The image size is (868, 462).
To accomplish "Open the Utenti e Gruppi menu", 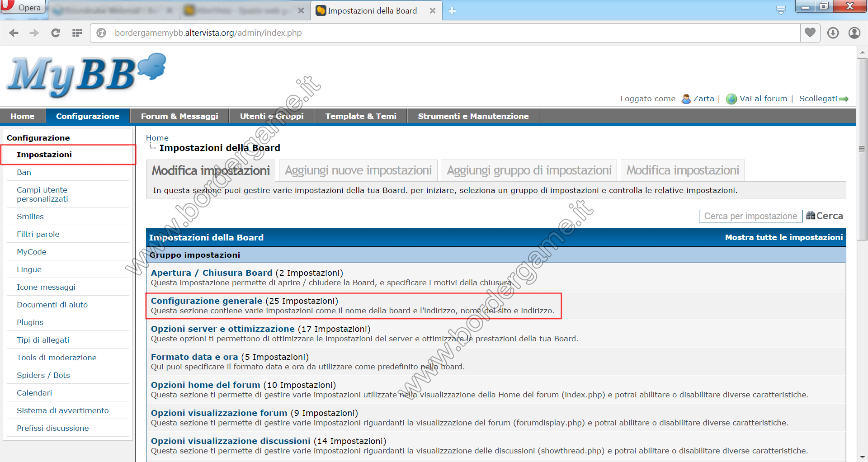I will (272, 116).
